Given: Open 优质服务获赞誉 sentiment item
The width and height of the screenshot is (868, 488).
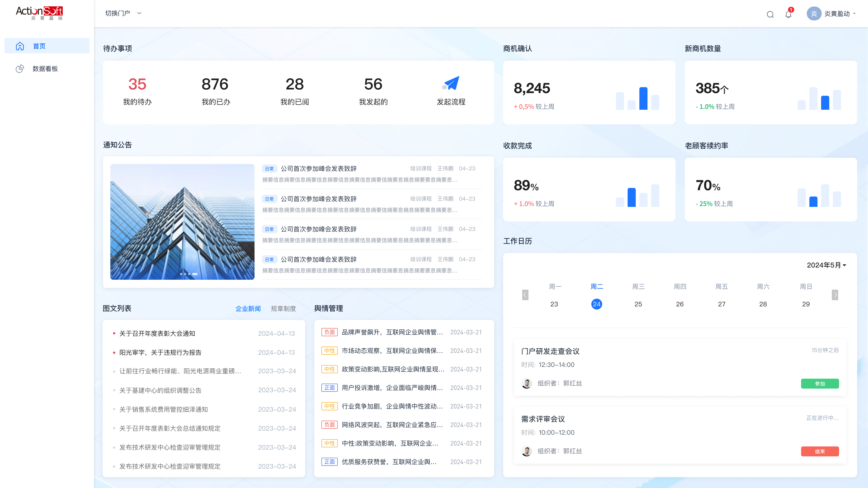Looking at the screenshot, I should 389,462.
